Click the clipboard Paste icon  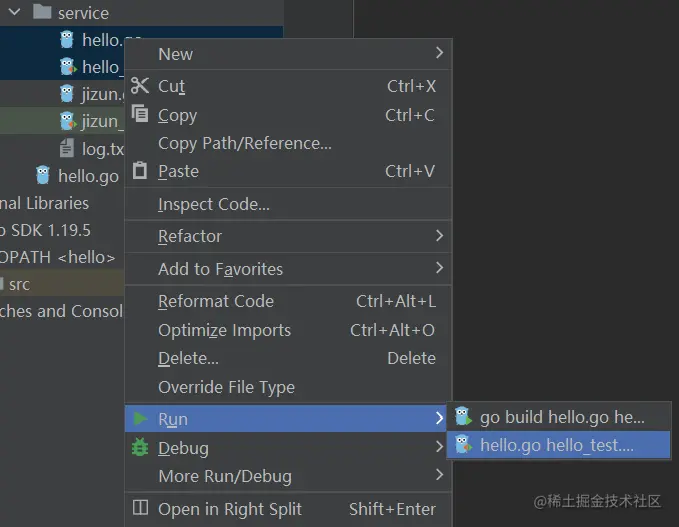tap(139, 170)
